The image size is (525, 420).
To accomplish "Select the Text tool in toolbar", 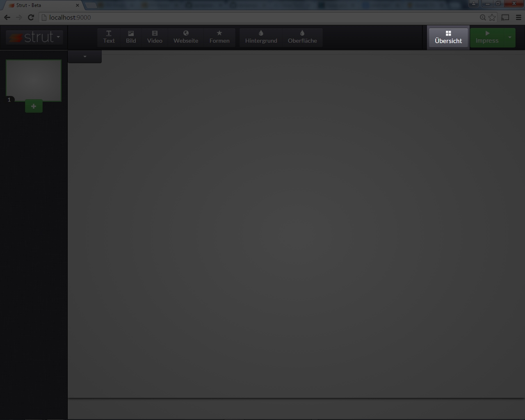I will [x=109, y=37].
